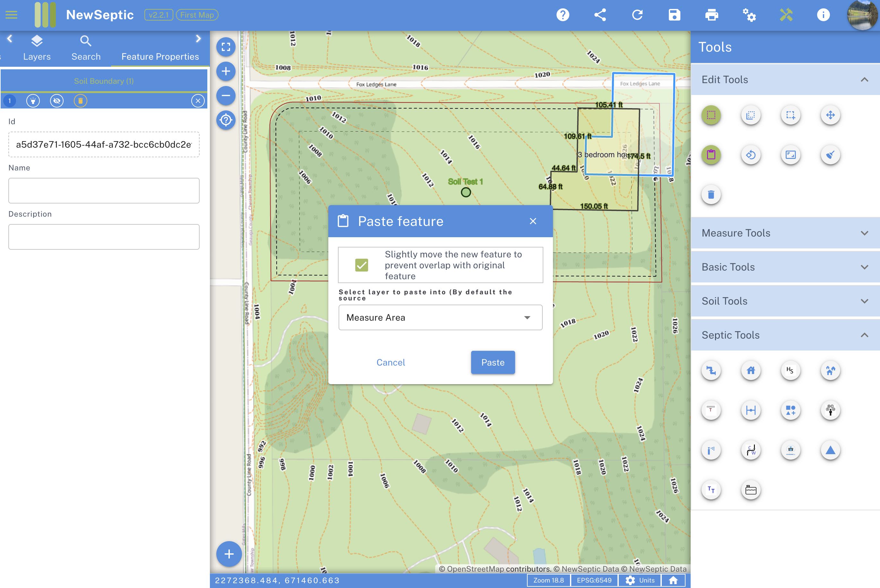The height and width of the screenshot is (588, 880).
Task: Click the move/pan feature tool
Action: tap(830, 115)
